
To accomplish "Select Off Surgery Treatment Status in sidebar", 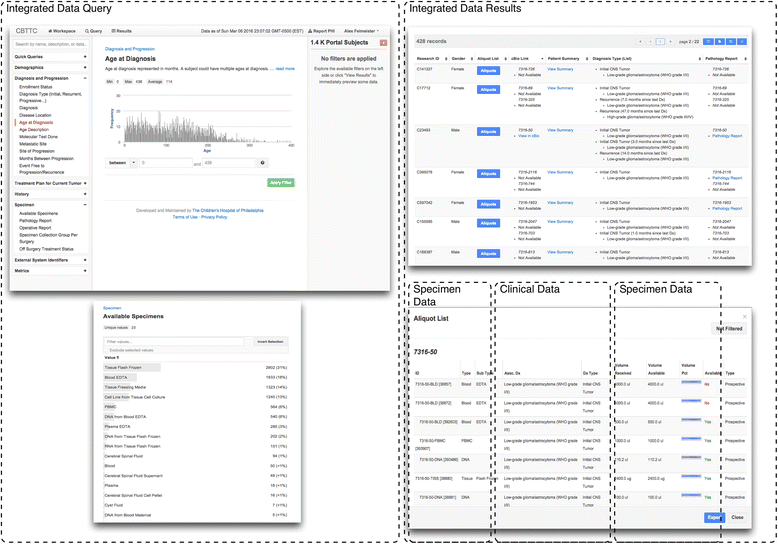I will (x=46, y=249).
